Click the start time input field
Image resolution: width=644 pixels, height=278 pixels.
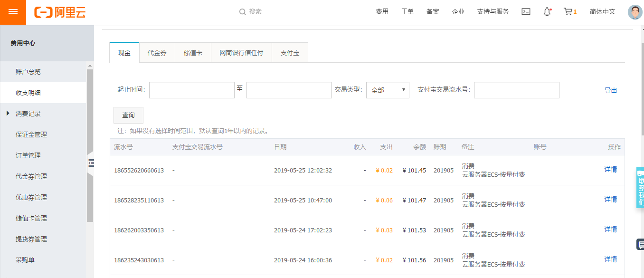[x=191, y=90]
